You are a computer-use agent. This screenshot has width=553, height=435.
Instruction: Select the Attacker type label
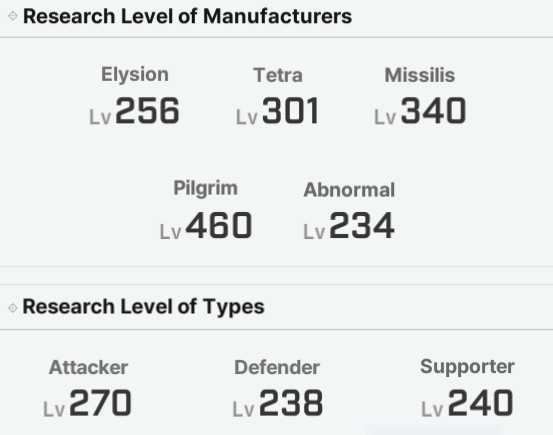(x=88, y=367)
